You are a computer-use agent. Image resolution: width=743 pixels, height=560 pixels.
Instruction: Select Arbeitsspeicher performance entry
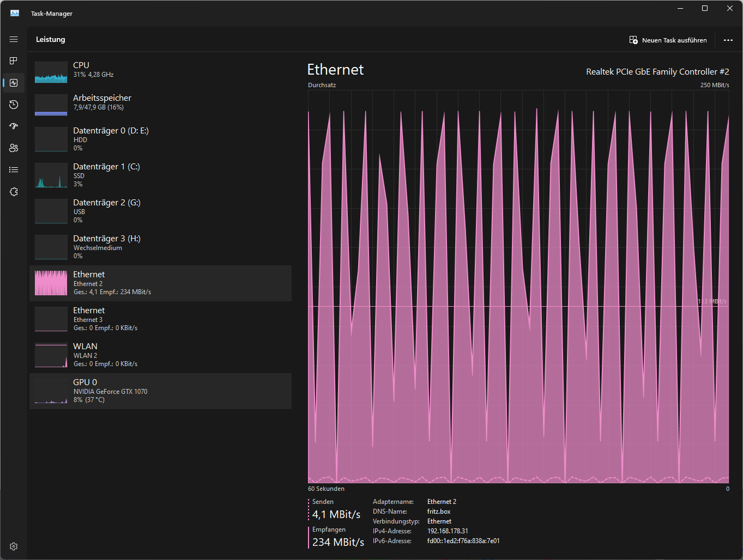(x=160, y=104)
